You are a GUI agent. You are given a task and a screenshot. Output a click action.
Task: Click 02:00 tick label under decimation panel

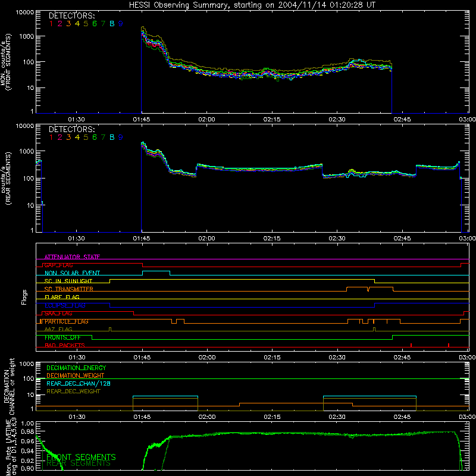[x=207, y=417]
